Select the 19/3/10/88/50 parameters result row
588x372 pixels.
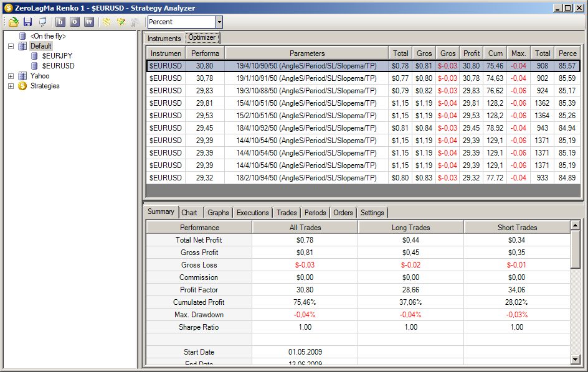coord(363,91)
